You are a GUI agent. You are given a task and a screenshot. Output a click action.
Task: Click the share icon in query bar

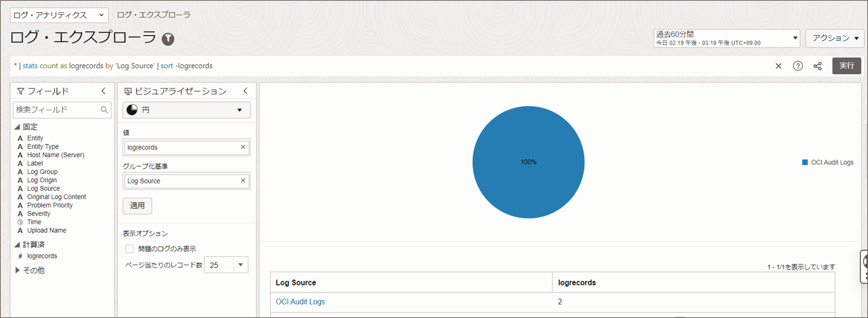coord(817,66)
